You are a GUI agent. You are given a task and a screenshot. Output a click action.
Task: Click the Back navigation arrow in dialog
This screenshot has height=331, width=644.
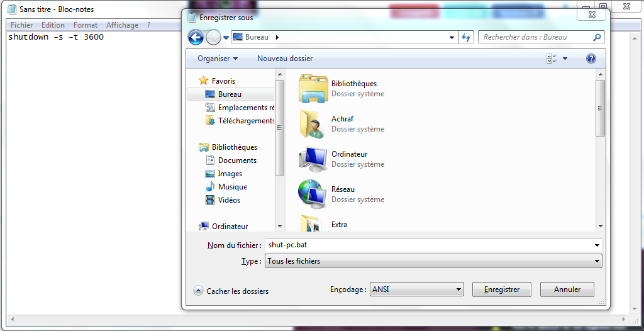pyautogui.click(x=196, y=37)
